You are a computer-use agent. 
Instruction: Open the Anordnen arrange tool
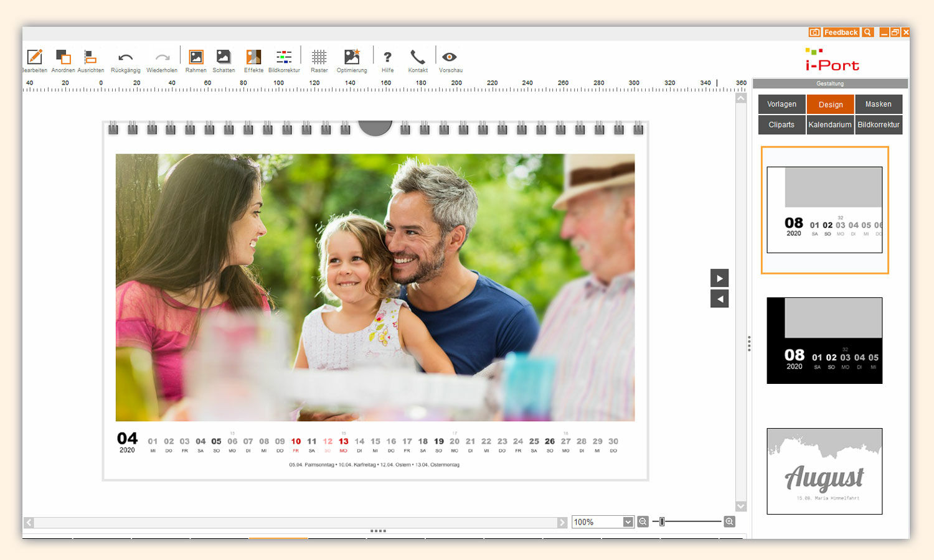(63, 58)
